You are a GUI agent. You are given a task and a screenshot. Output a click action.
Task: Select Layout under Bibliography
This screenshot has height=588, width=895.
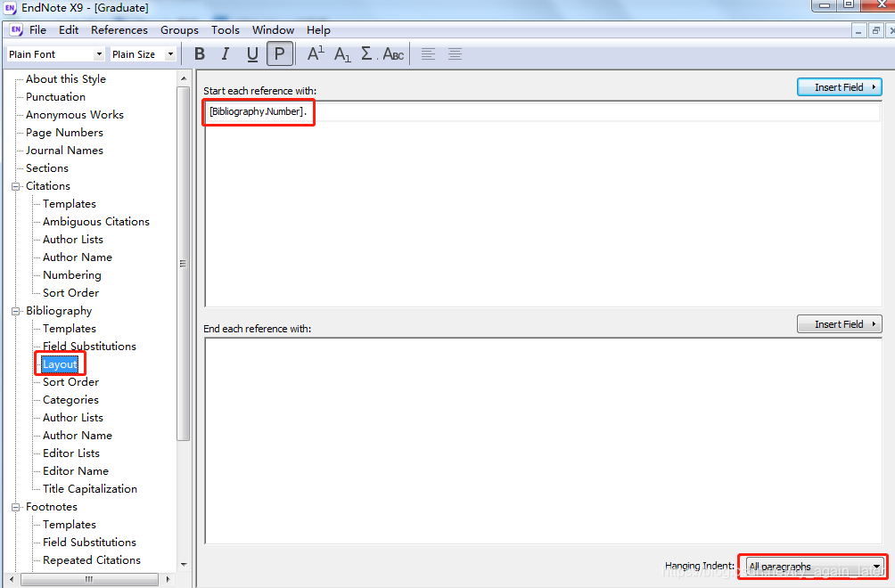60,364
